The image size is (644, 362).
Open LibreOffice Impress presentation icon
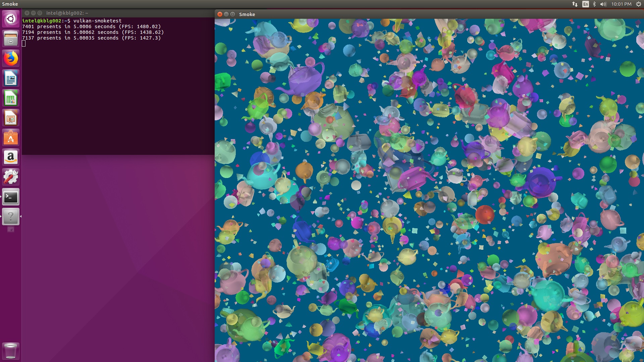11,118
